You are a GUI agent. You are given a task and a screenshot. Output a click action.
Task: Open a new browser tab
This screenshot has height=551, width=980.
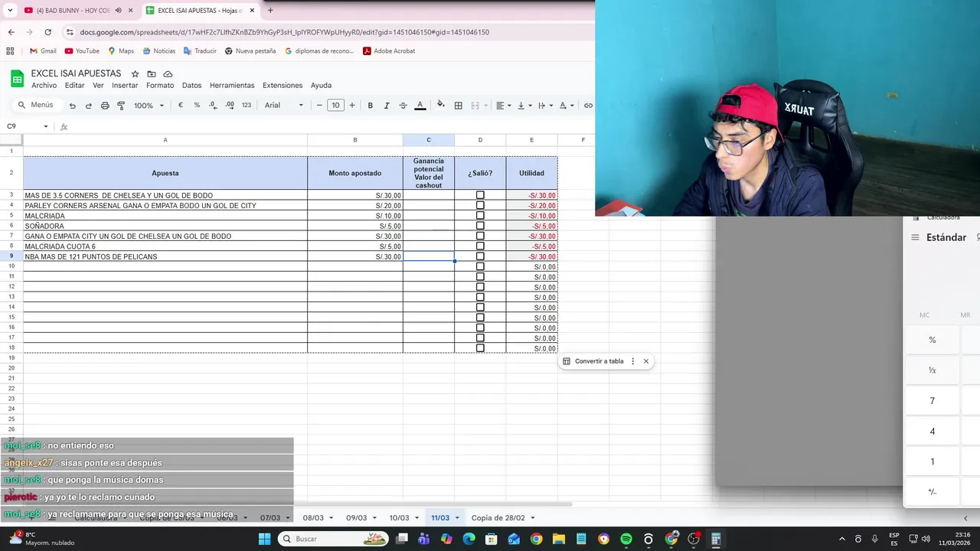(x=270, y=10)
